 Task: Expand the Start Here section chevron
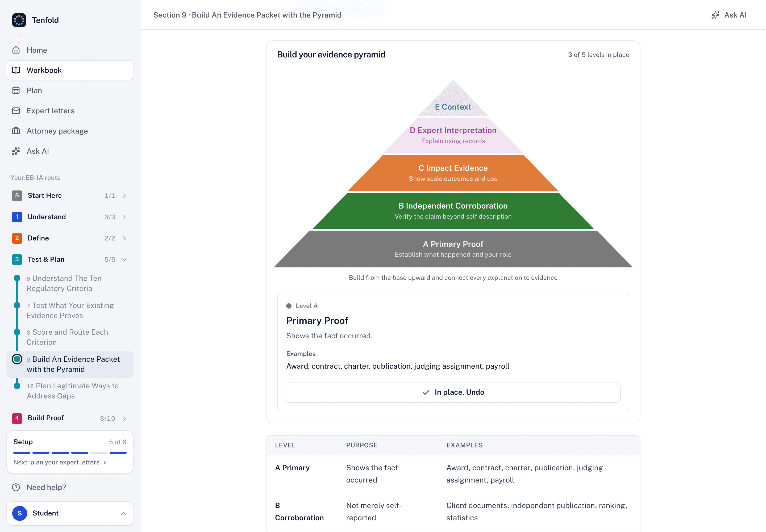(x=124, y=196)
